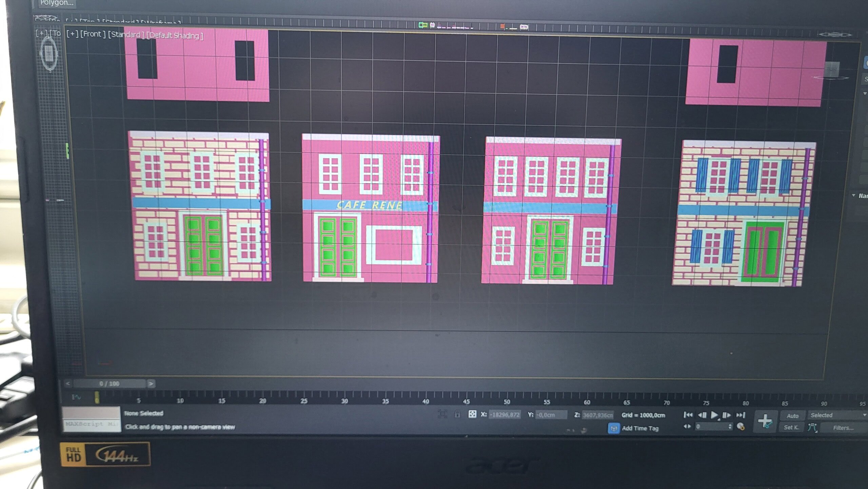868x489 pixels.
Task: Toggle Key Mode with the double-arrow icon
Action: tap(687, 426)
